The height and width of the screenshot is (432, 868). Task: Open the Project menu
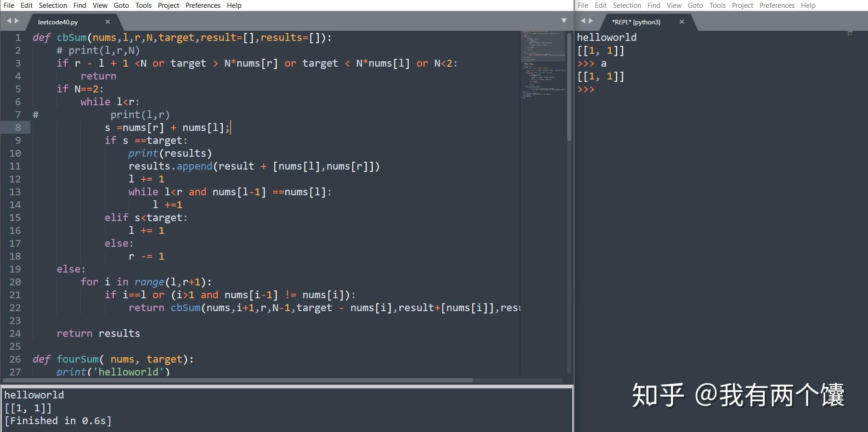pyautogui.click(x=168, y=5)
